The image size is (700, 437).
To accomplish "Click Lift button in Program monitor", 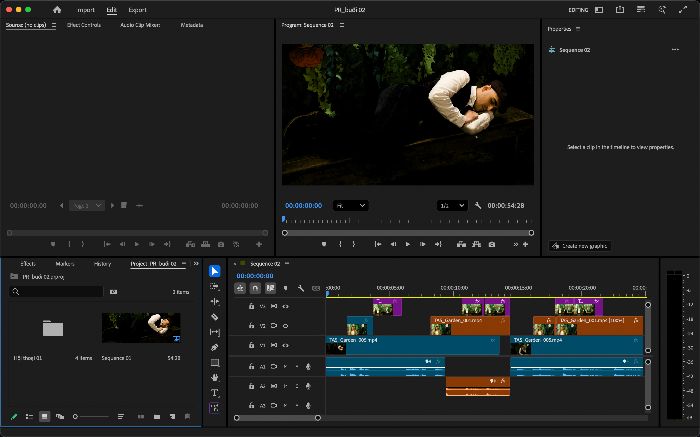I will click(461, 244).
